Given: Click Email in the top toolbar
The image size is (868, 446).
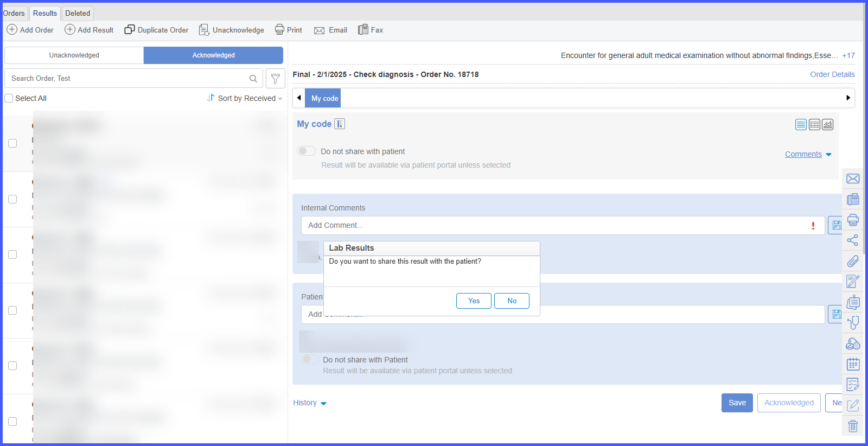Looking at the screenshot, I should click(331, 30).
